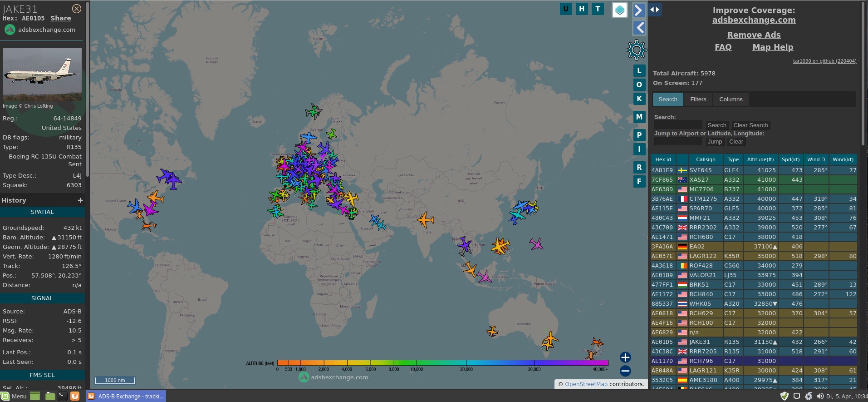Screen dimensions: 868x402
Task: Click the altitude color legend bar
Action: coord(442,362)
